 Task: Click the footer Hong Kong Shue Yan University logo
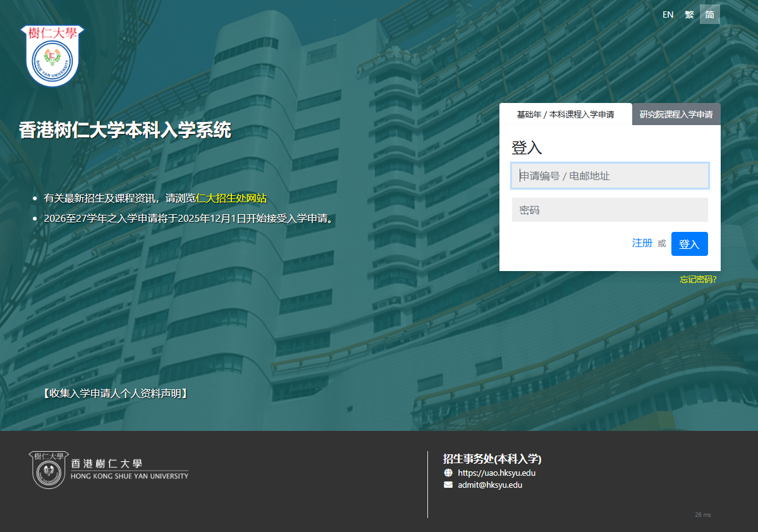pos(109,470)
